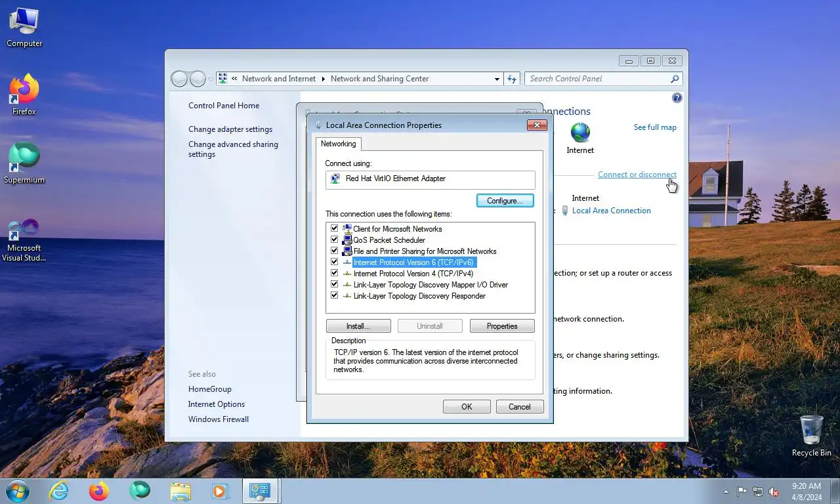Open the Computer desktop icon
Screen dimensions: 840x504
pos(24,28)
